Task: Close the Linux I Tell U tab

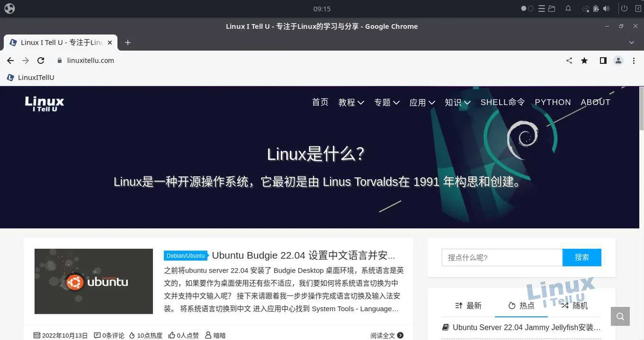Action: click(x=110, y=42)
